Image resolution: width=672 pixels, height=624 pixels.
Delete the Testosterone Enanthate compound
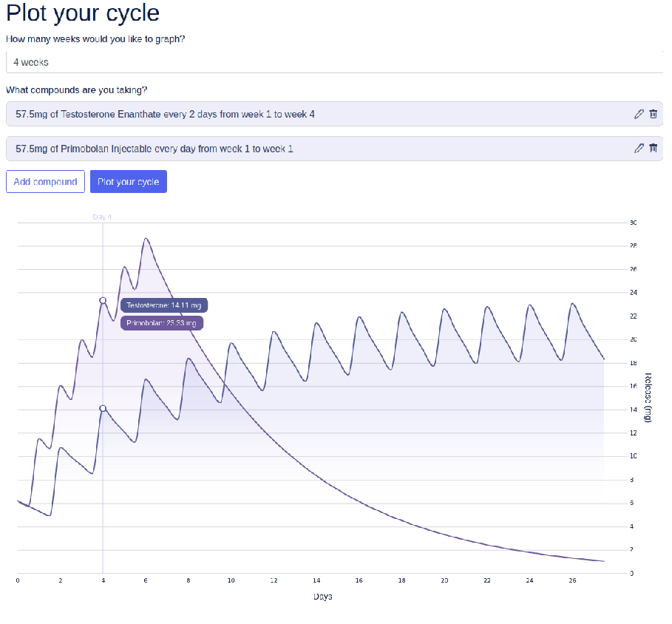653,114
